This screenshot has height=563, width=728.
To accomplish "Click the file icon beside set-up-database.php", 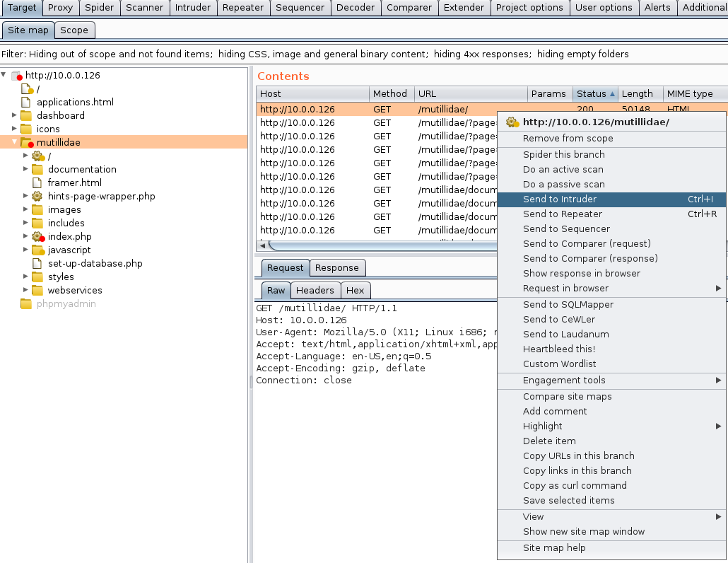I will tap(37, 264).
